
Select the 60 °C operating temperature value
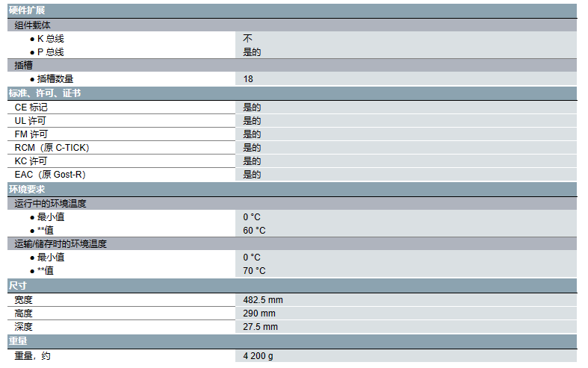254,230
